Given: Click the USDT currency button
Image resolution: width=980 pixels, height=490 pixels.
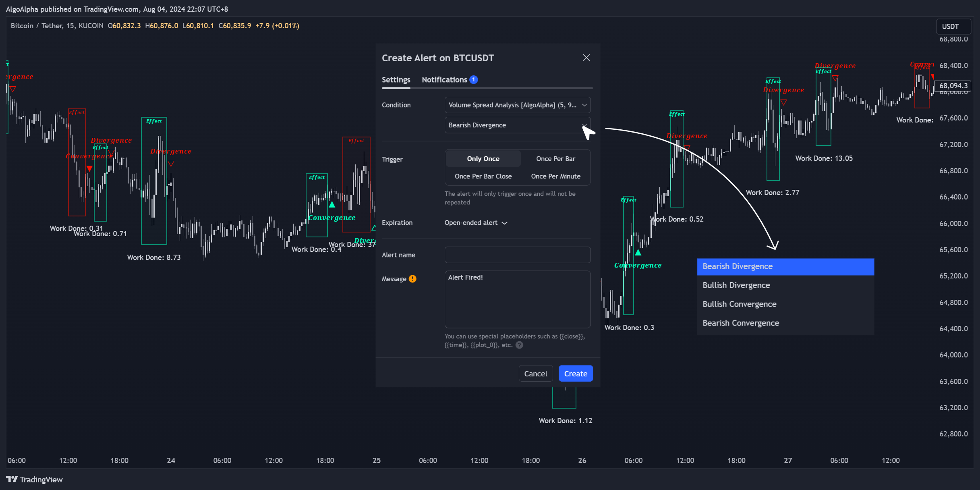Looking at the screenshot, I should (953, 27).
